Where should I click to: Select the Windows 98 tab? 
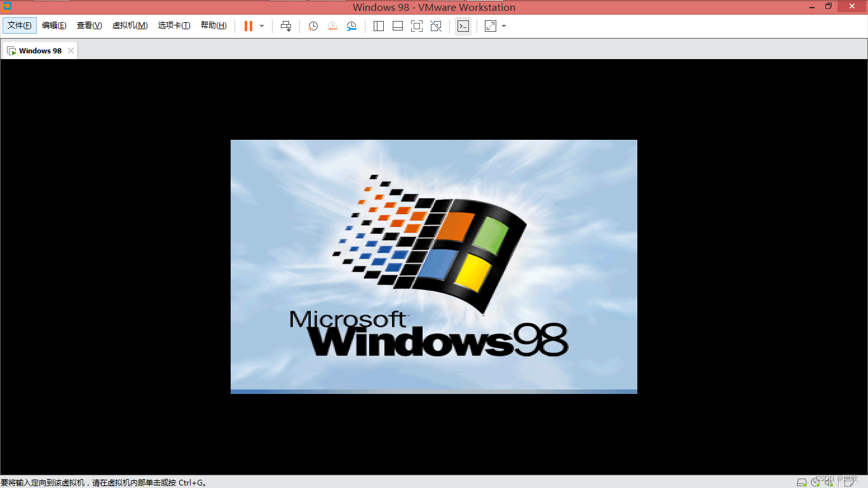(x=39, y=50)
